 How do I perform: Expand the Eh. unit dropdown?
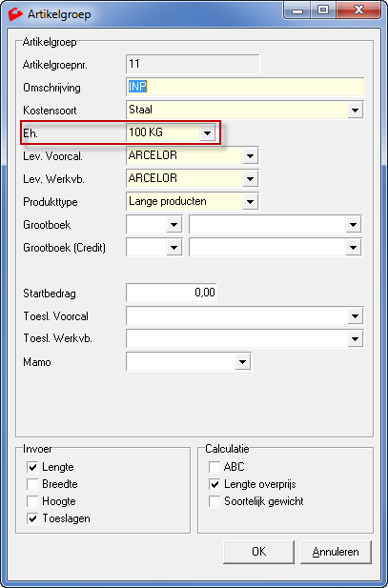coord(207,132)
